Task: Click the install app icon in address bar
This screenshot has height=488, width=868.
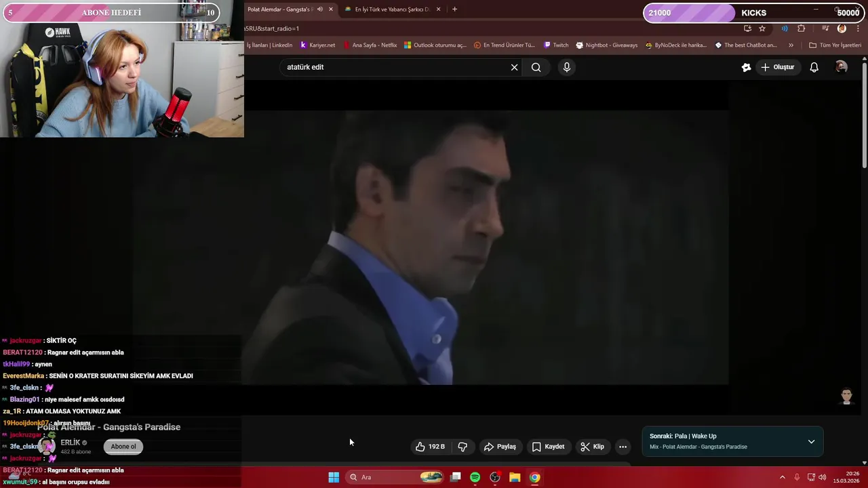Action: pos(747,28)
